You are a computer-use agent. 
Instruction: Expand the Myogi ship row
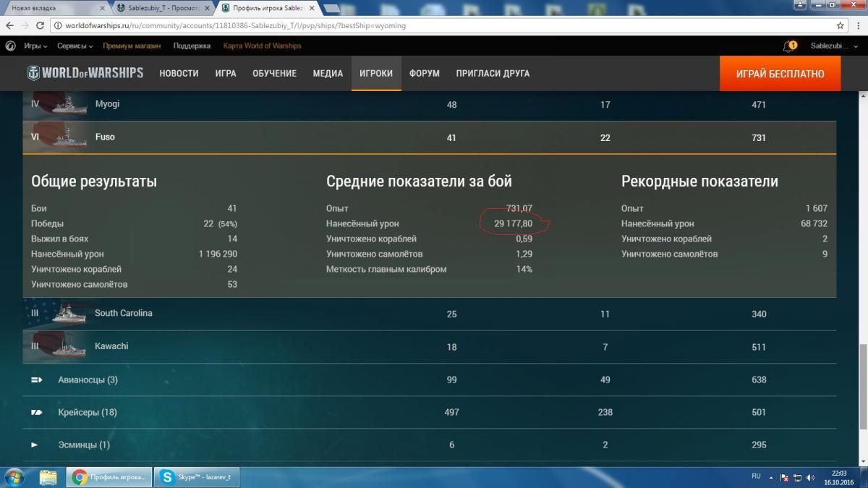(x=430, y=104)
